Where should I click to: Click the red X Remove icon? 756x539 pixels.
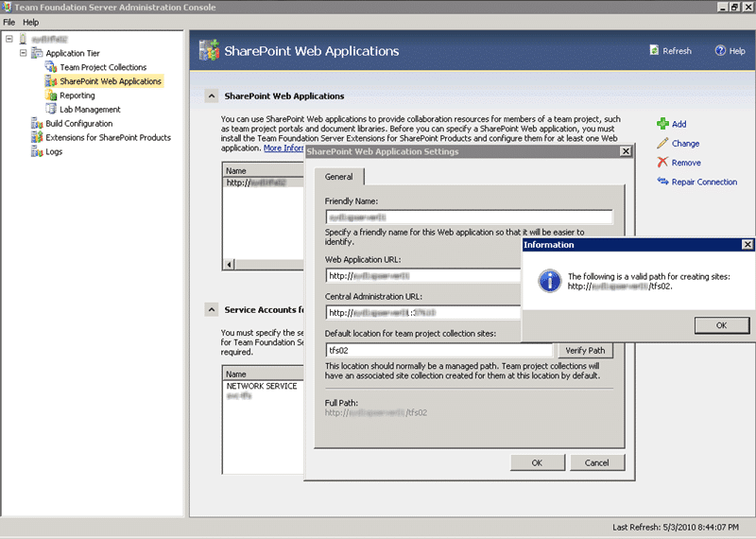pos(663,162)
